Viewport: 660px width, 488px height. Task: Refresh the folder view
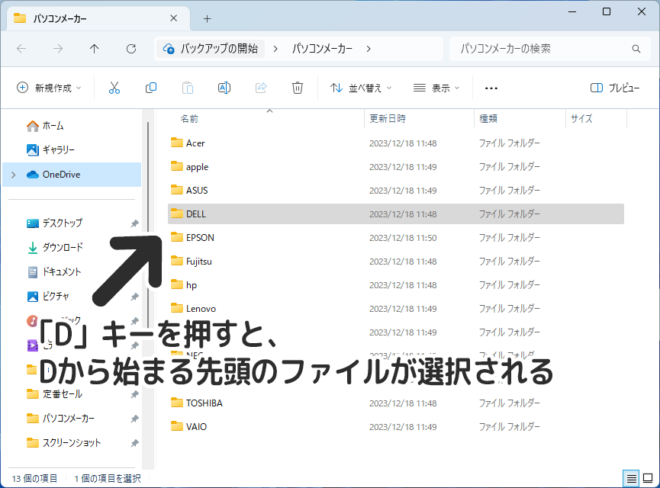point(131,49)
